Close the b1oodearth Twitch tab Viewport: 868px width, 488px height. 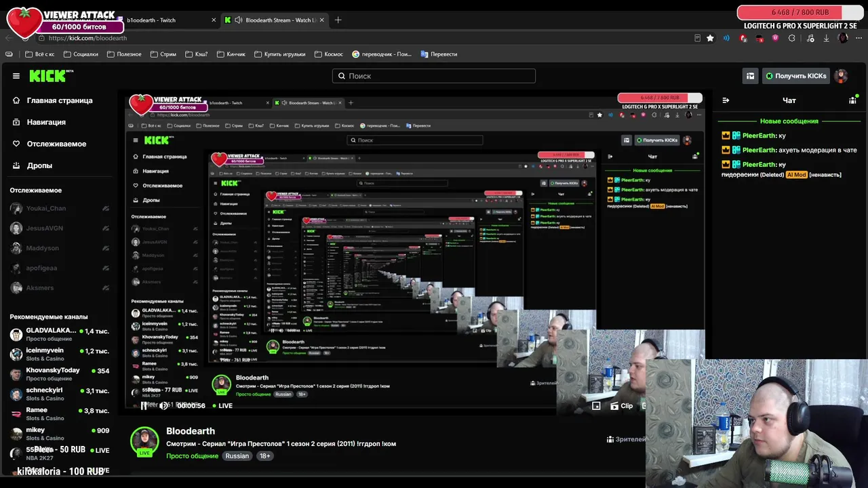pos(214,20)
